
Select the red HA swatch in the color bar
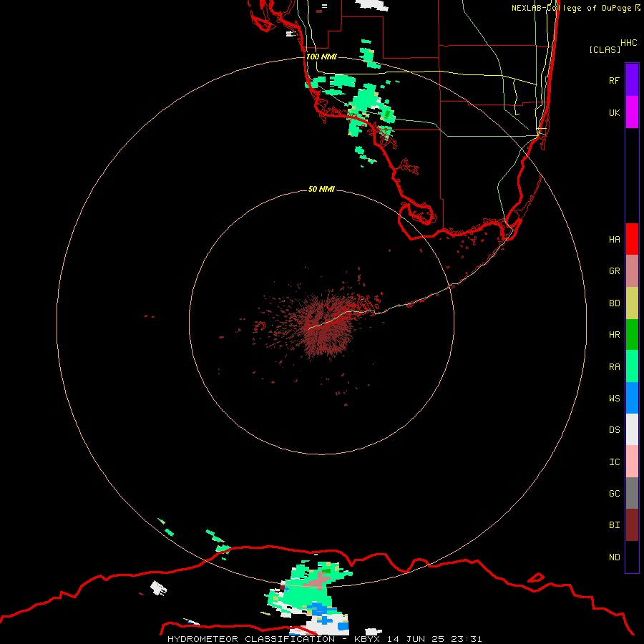pyautogui.click(x=632, y=239)
